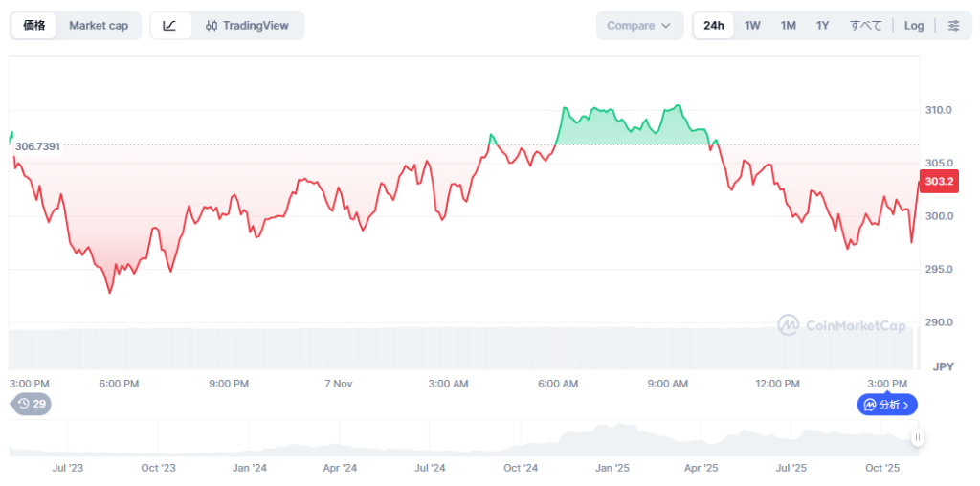Viewport: 980px width, 486px height.
Task: Select the 価格 price view
Action: pyautogui.click(x=33, y=26)
